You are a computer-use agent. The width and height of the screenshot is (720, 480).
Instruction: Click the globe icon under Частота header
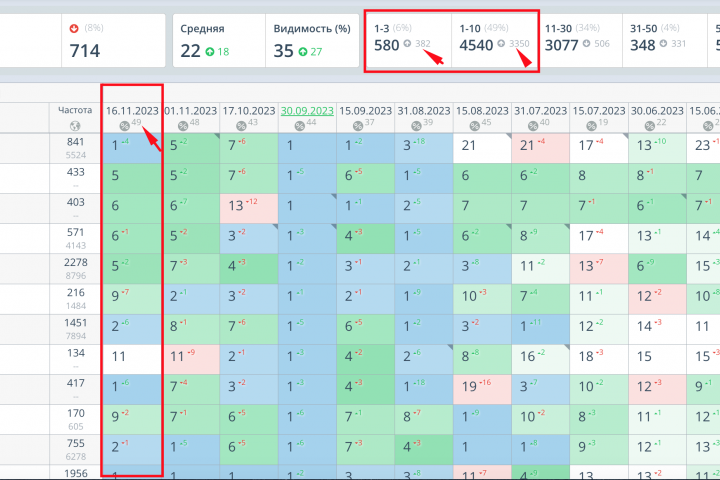point(75,125)
